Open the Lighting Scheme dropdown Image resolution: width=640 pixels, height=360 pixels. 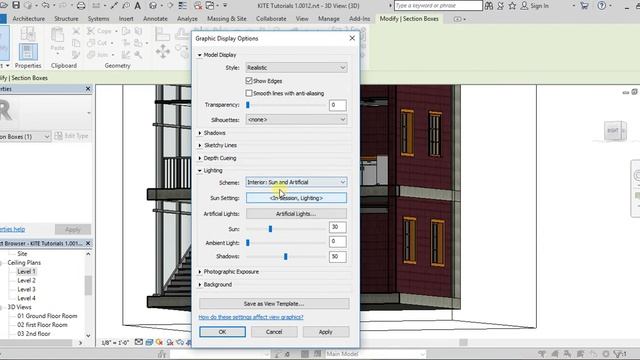(x=296, y=182)
